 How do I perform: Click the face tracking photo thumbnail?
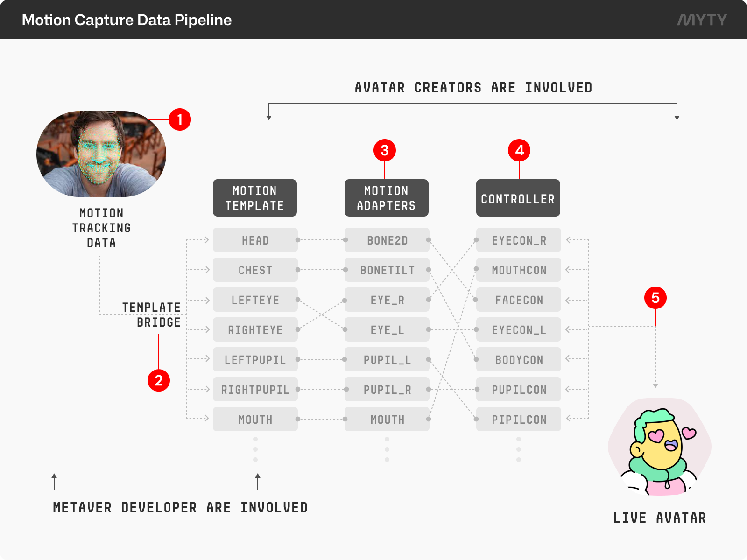point(101,154)
